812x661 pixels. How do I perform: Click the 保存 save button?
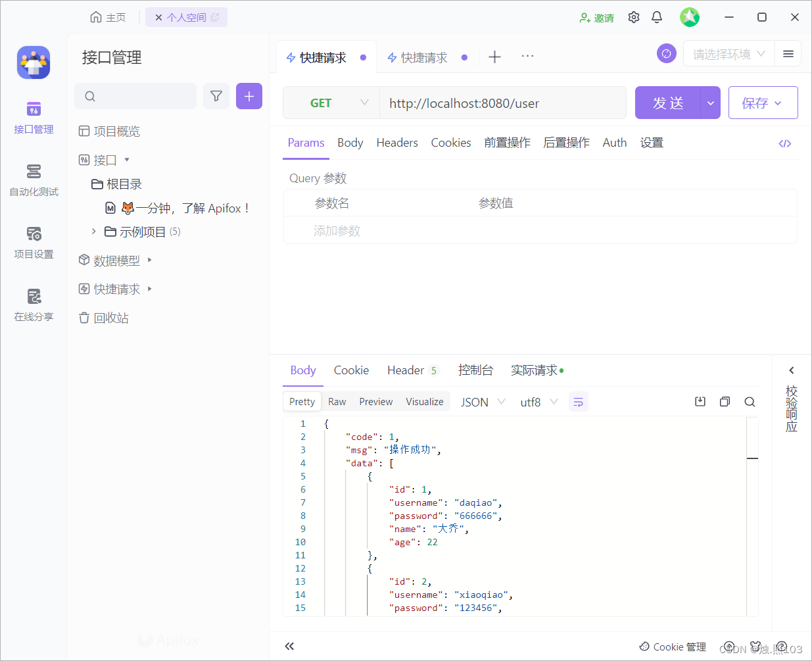[x=763, y=103]
